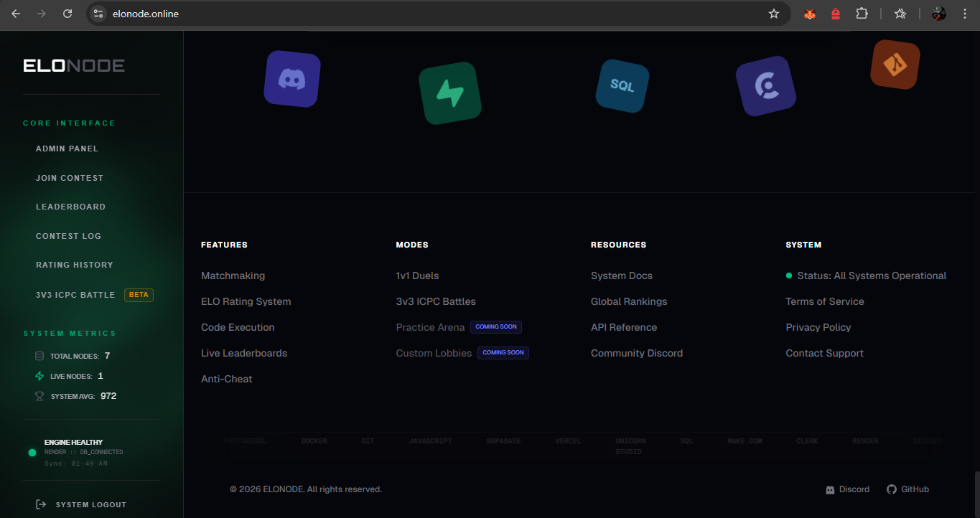Click System Logout
The height and width of the screenshot is (518, 980).
pos(91,504)
